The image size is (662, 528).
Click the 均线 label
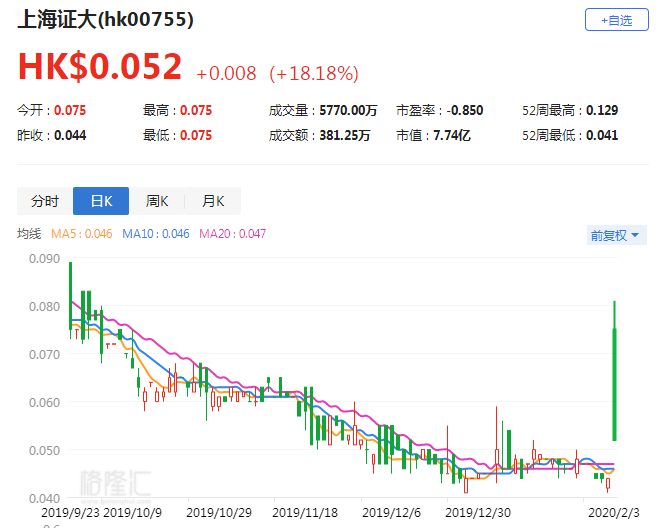pyautogui.click(x=29, y=234)
